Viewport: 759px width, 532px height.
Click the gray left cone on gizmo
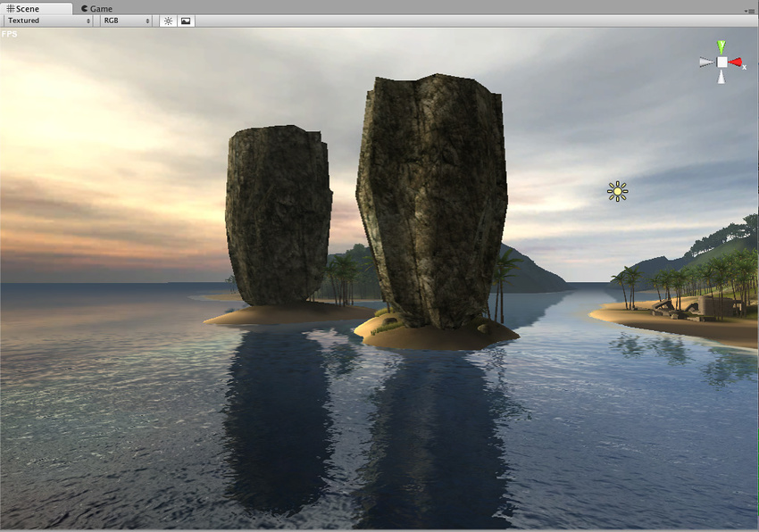coord(705,62)
